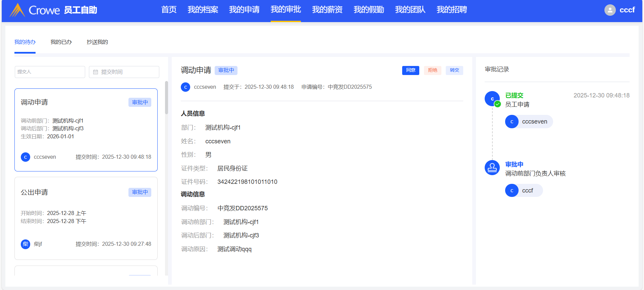Click the calendar icon in submission time field

(96, 72)
